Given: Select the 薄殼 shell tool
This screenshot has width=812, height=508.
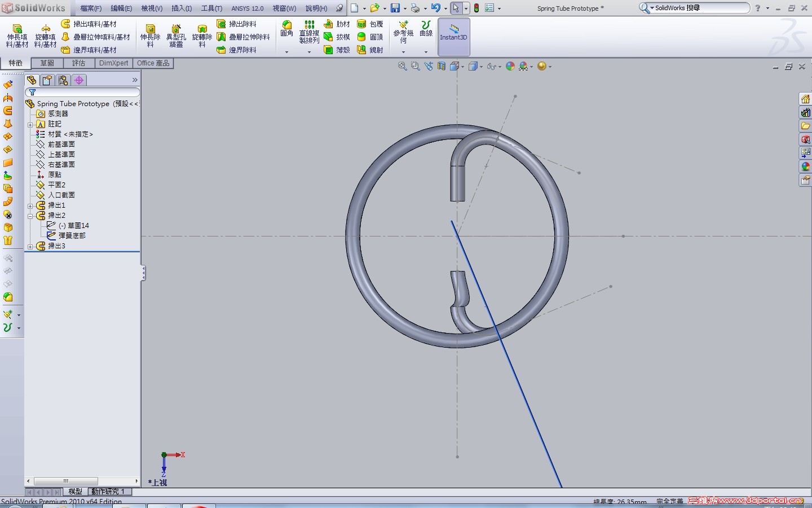Looking at the screenshot, I should tap(337, 50).
